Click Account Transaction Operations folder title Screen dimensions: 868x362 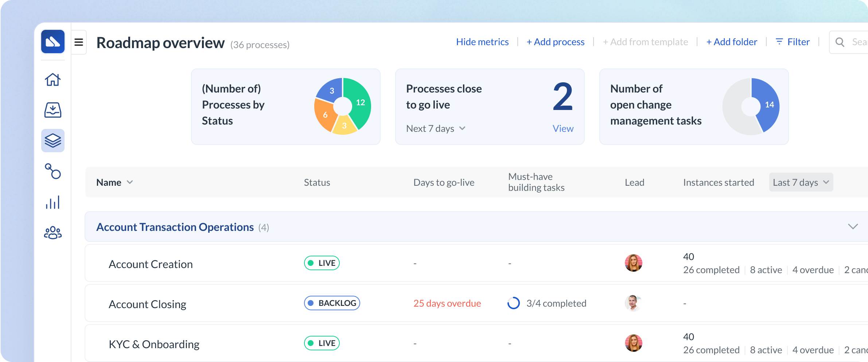175,227
